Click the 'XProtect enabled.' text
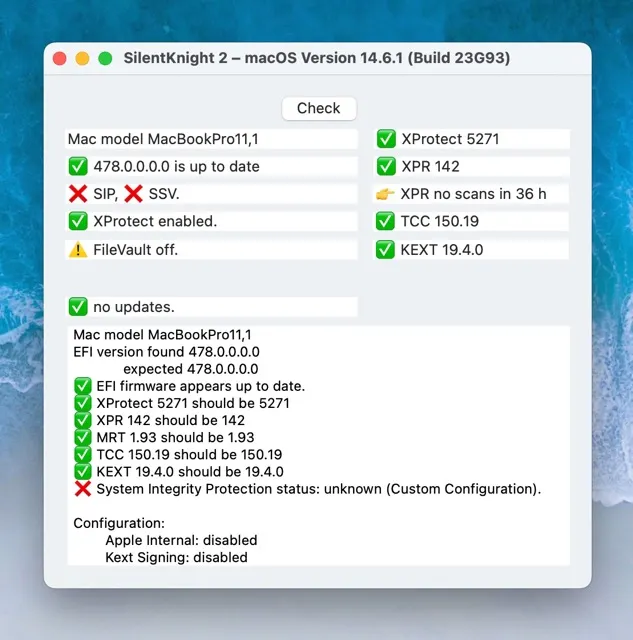633x640 pixels. (155, 221)
